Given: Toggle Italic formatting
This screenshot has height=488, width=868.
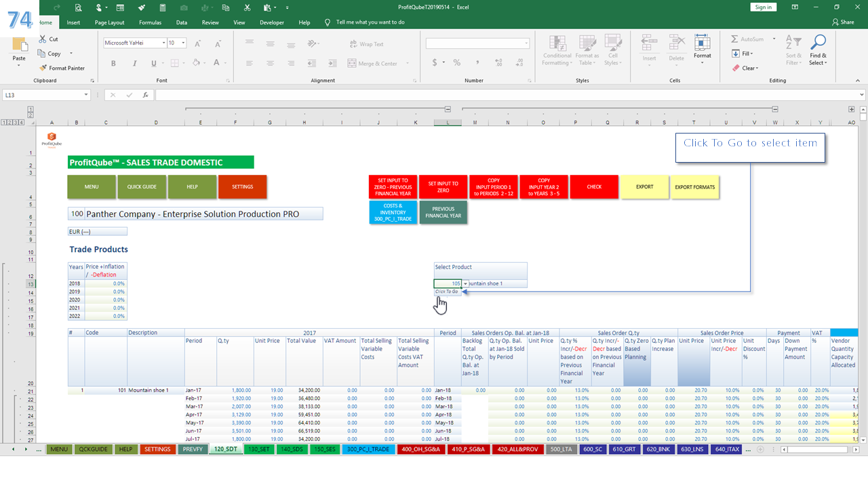Looking at the screenshot, I should 134,63.
